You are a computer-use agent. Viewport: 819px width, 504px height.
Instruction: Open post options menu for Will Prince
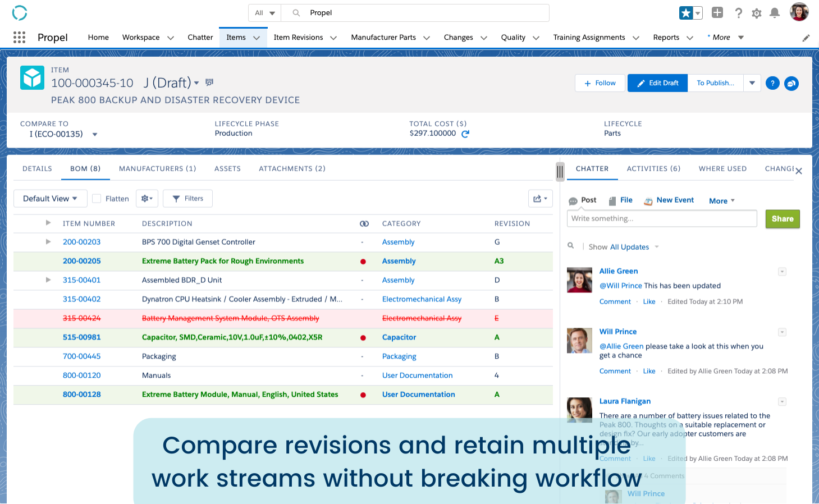pos(782,332)
